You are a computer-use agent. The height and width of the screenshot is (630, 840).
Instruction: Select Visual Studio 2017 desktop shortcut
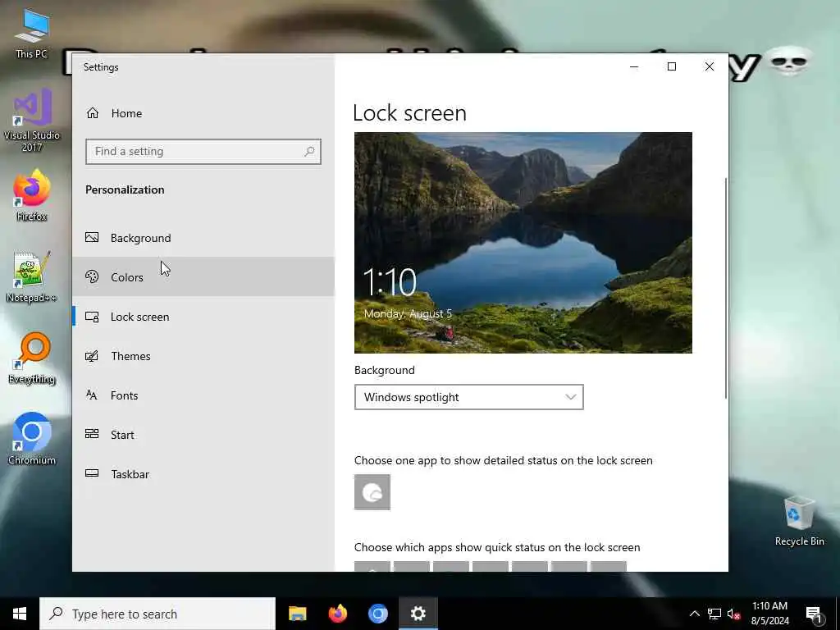click(x=32, y=121)
